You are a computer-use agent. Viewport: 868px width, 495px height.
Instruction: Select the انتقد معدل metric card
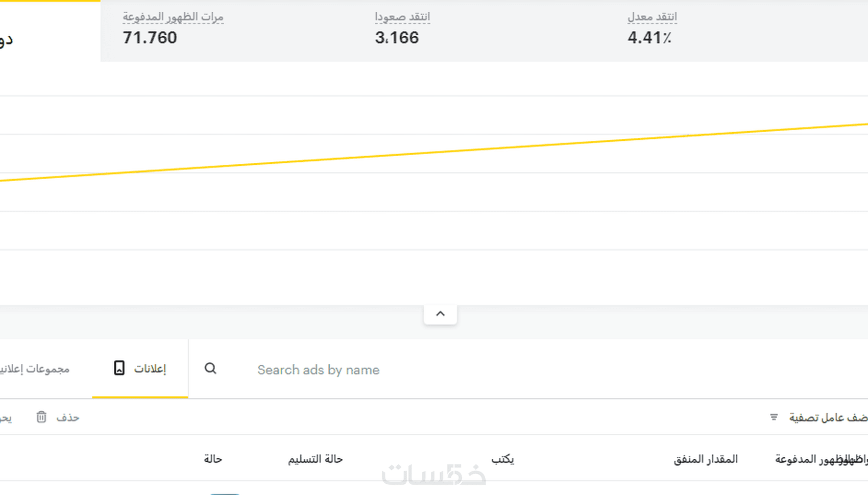click(x=652, y=30)
